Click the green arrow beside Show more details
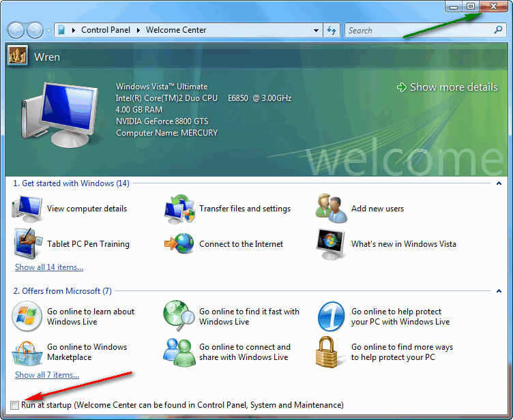 coord(401,87)
